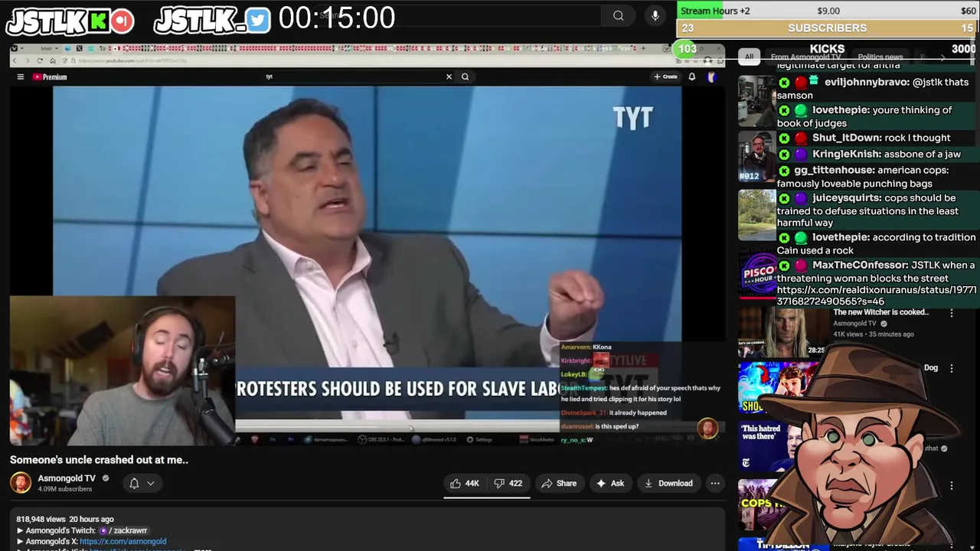This screenshot has height=551, width=980.
Task: Reload the page with browser refresh icon
Action: pos(40,60)
